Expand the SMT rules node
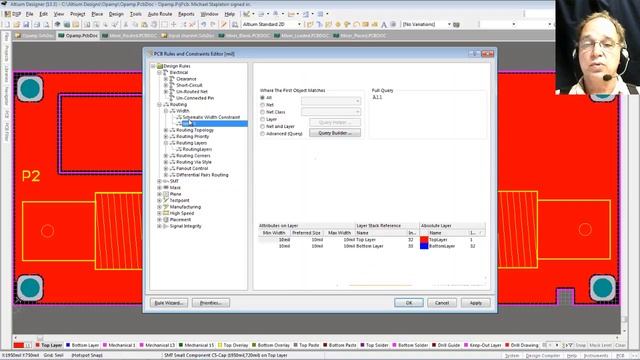Screen dimensions: 640x360 tap(160, 181)
